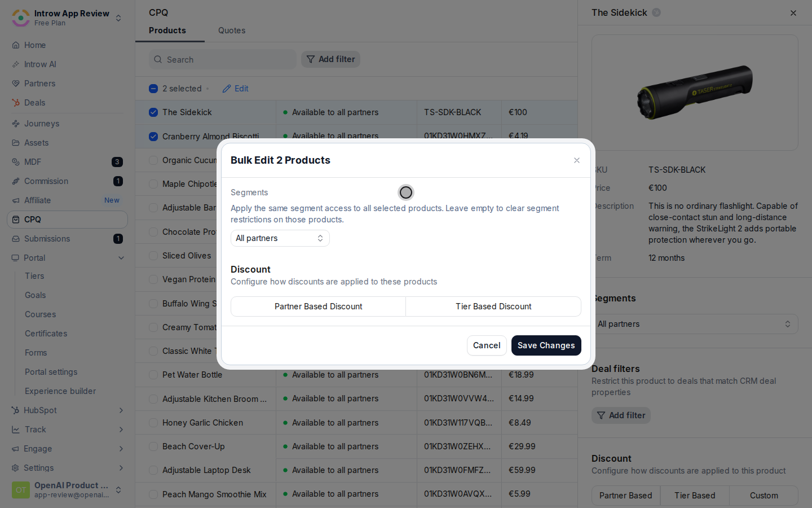Click the Journeys icon in sidebar
812x508 pixels.
point(16,124)
